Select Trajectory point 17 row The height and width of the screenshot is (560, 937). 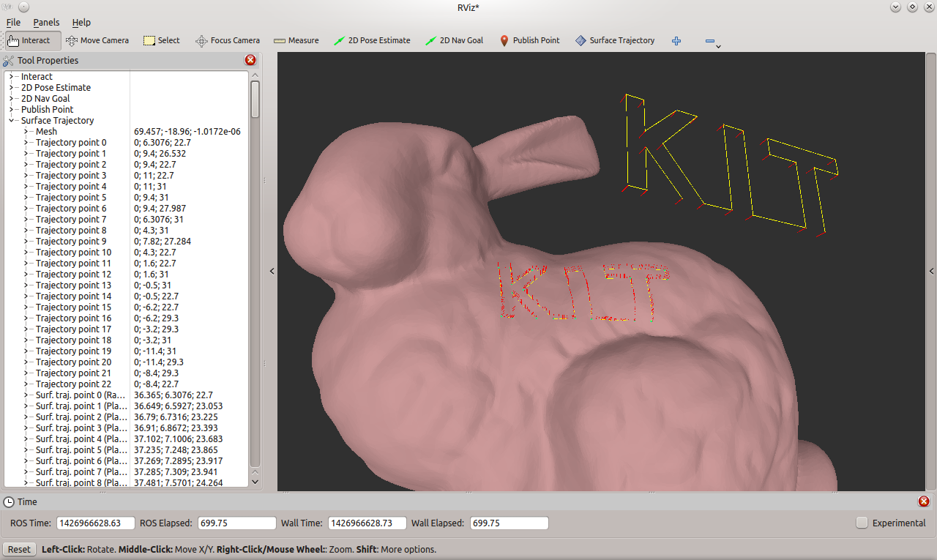(x=126, y=329)
